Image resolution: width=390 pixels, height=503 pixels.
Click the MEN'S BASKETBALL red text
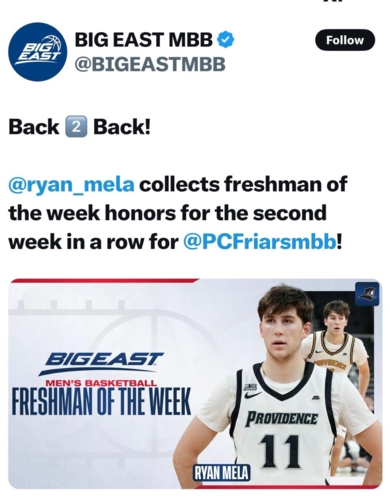coord(101,383)
